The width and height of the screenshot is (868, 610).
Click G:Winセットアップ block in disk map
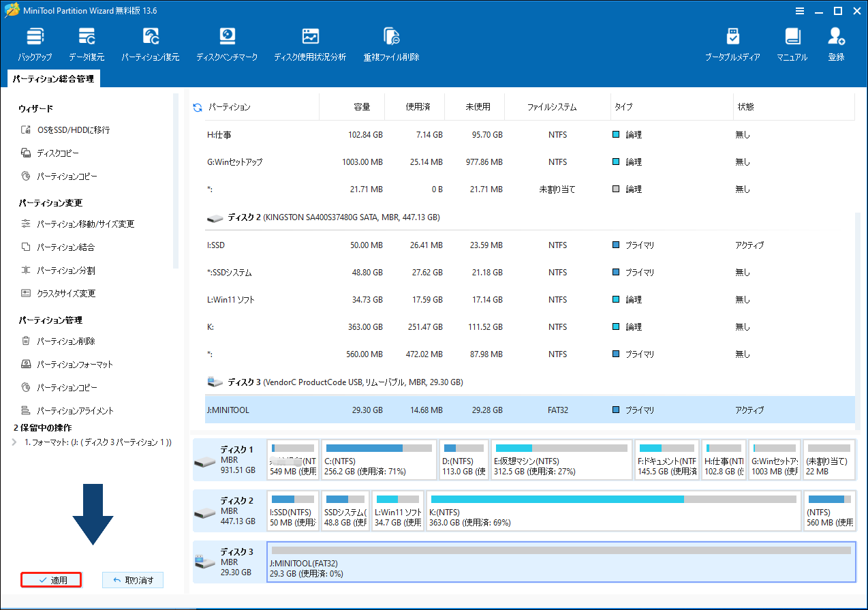click(775, 459)
